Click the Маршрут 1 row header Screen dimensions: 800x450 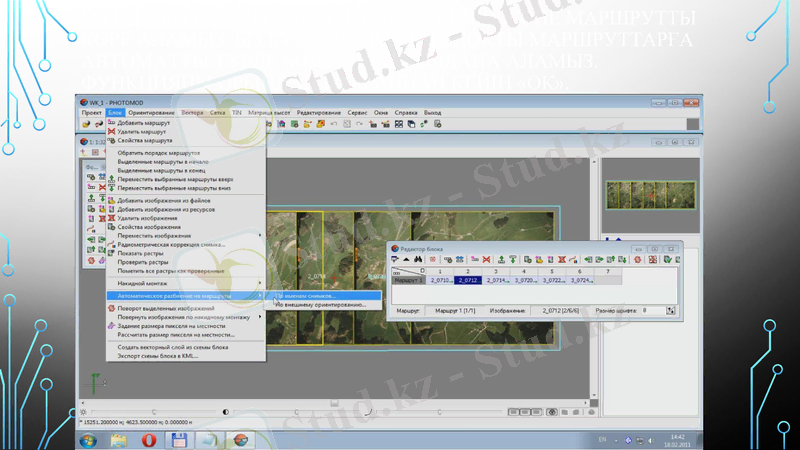(408, 280)
